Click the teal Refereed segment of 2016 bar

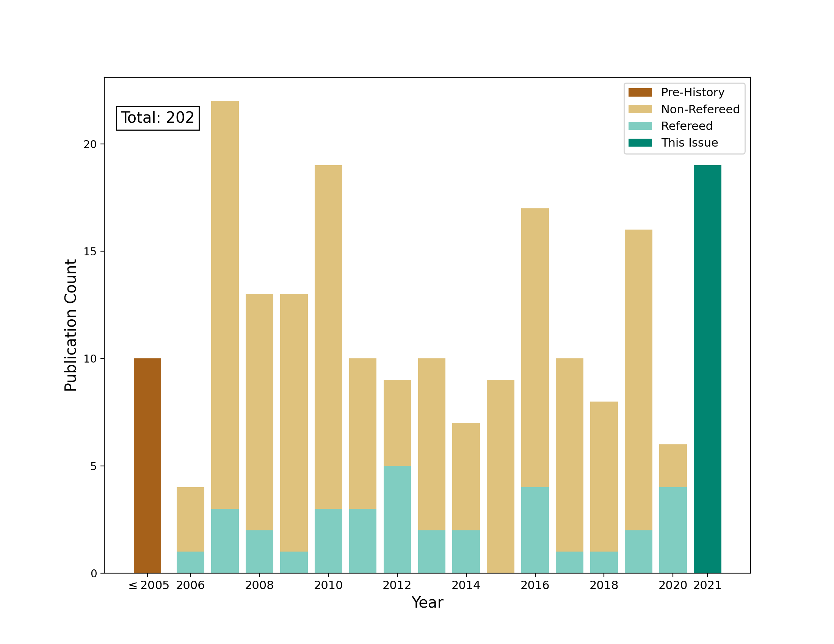pyautogui.click(x=535, y=530)
